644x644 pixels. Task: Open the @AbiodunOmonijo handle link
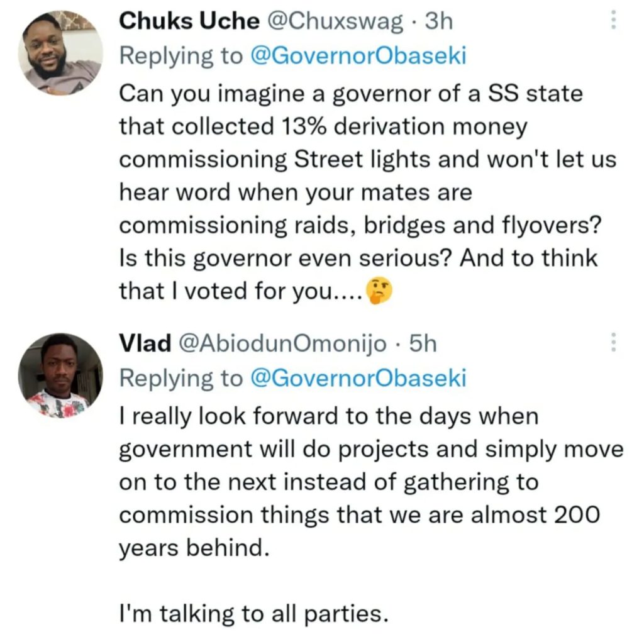click(284, 343)
